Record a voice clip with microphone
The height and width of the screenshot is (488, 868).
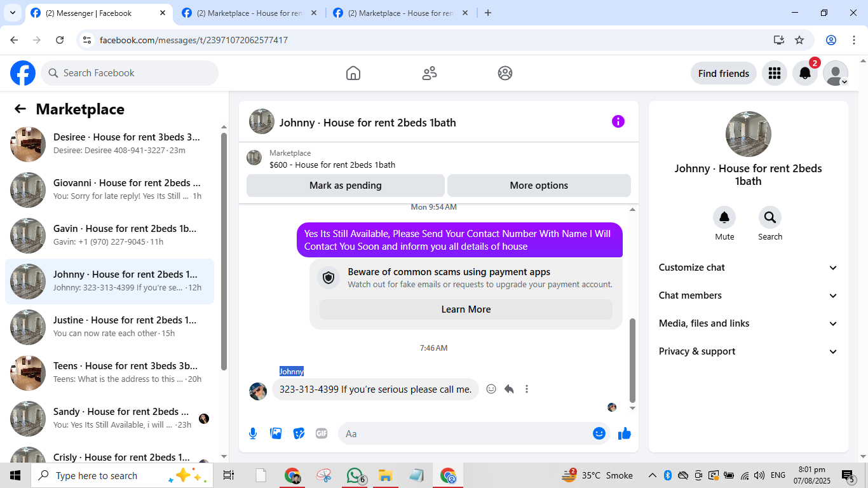pos(253,433)
